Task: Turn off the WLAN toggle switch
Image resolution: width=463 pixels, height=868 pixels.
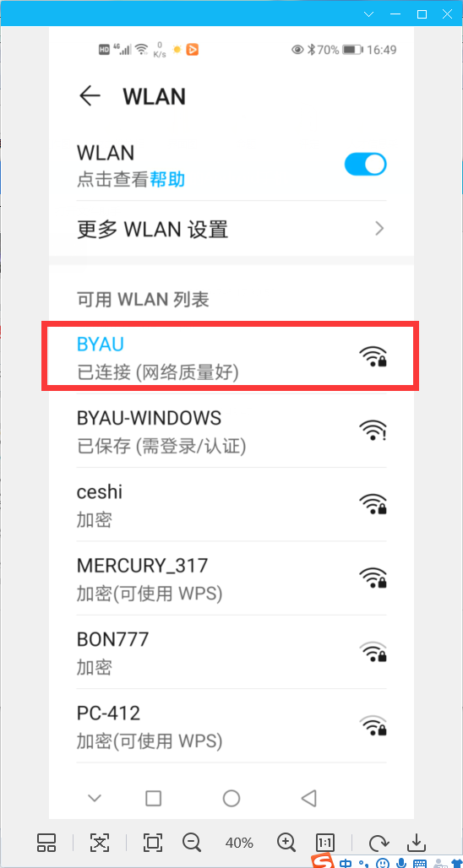Action: point(366,165)
